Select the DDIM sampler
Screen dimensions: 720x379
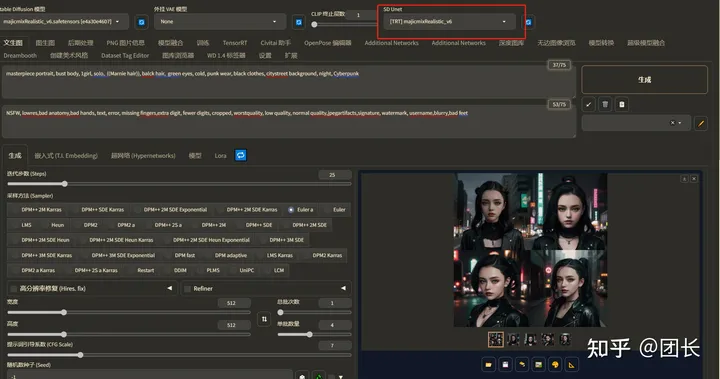click(176, 270)
